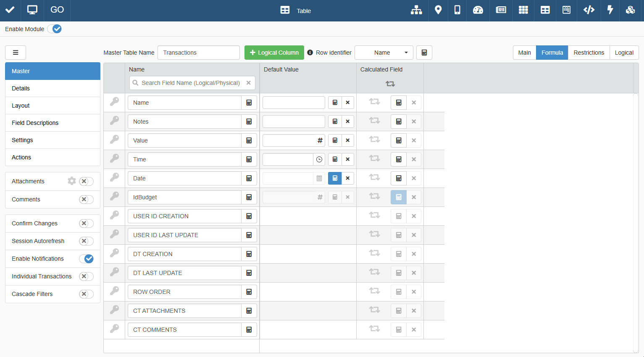The height and width of the screenshot is (357, 644).
Task: Toggle the Enable Module switch
Action: tap(55, 29)
